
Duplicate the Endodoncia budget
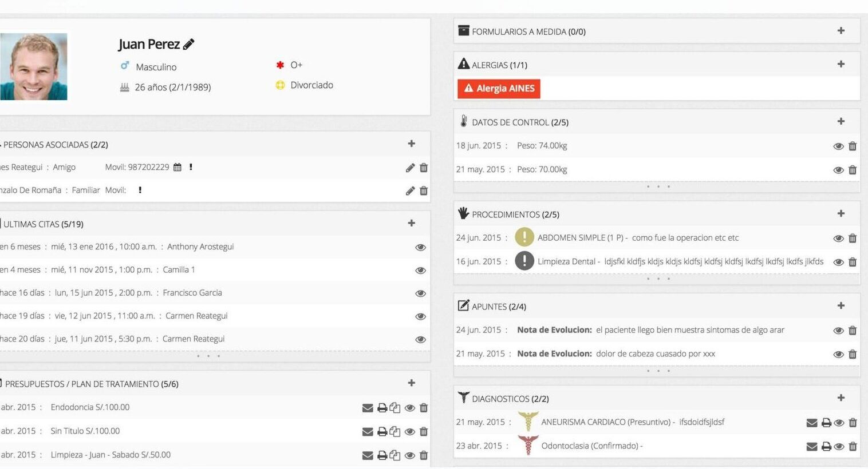pos(395,407)
